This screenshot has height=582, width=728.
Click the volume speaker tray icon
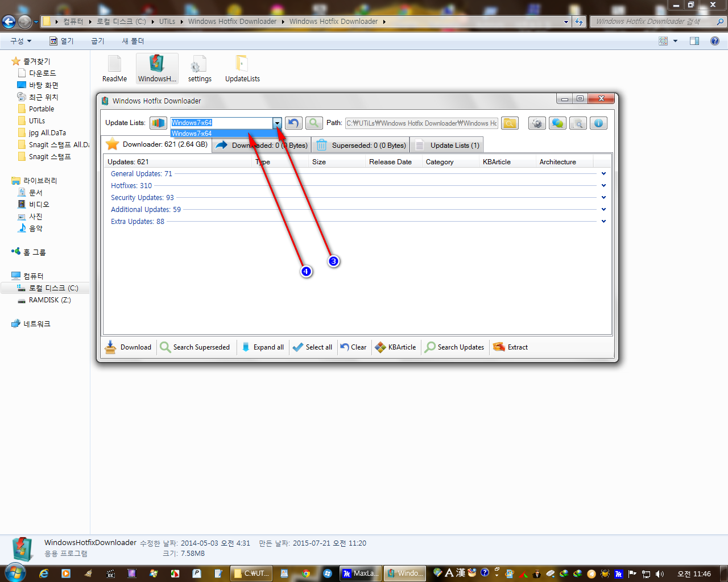[x=660, y=573]
